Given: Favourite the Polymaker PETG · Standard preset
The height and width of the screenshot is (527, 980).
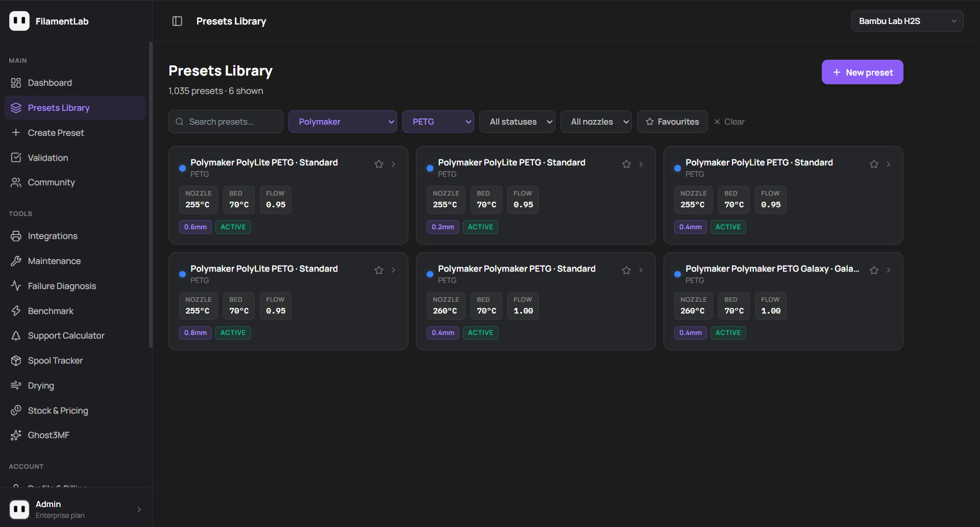Looking at the screenshot, I should click(x=626, y=270).
